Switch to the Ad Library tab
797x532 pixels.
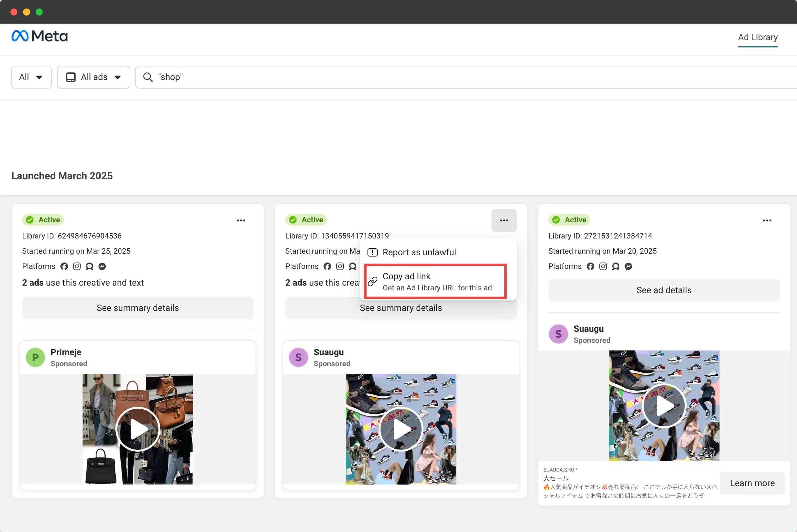point(758,37)
